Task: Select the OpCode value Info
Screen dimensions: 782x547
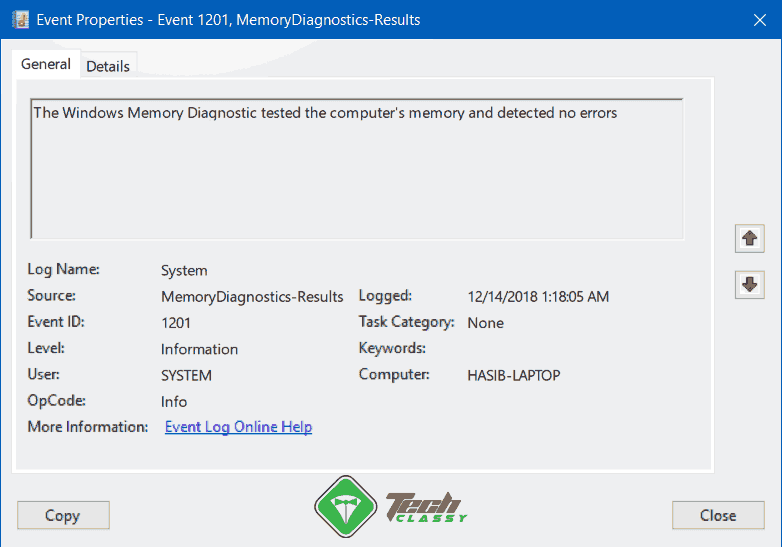Action: point(174,402)
